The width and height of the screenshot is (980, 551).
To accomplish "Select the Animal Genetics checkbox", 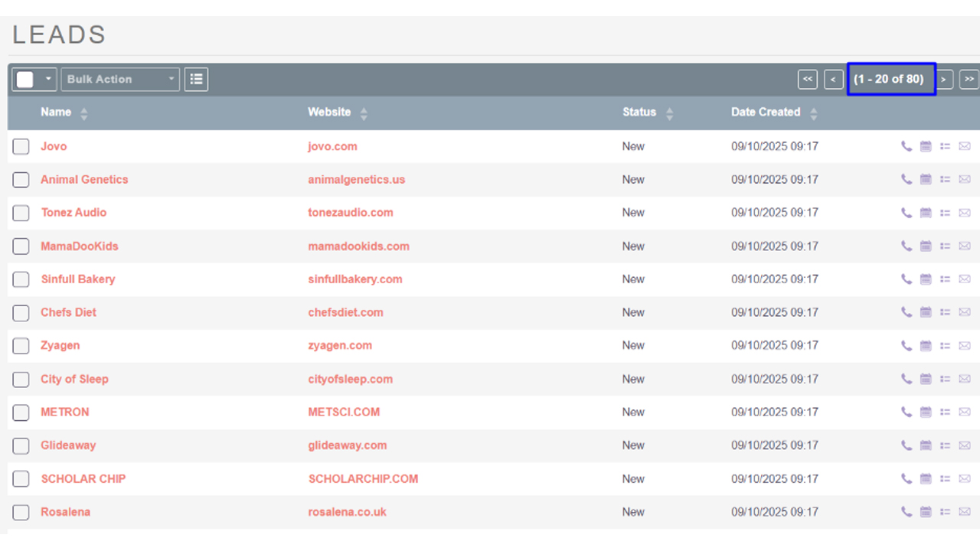I will coord(21,180).
